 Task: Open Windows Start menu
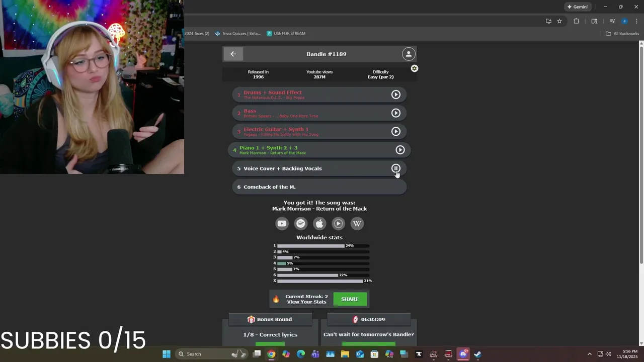[166, 354]
